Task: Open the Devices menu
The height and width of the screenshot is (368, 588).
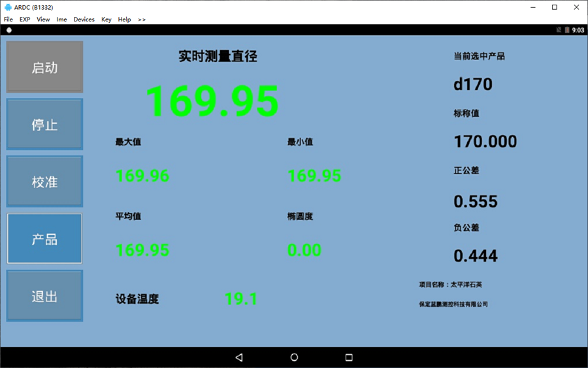Action: click(x=84, y=20)
